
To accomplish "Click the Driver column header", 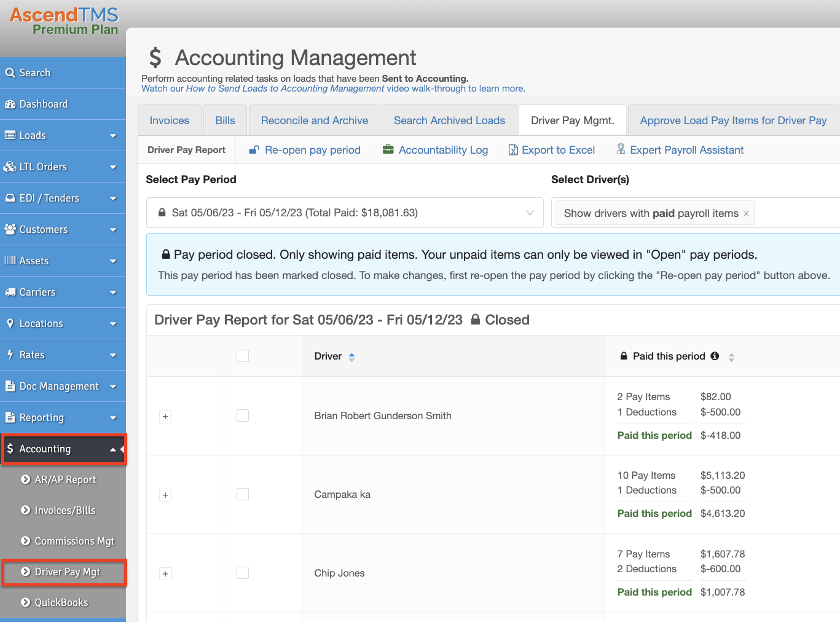I will click(x=453, y=356).
